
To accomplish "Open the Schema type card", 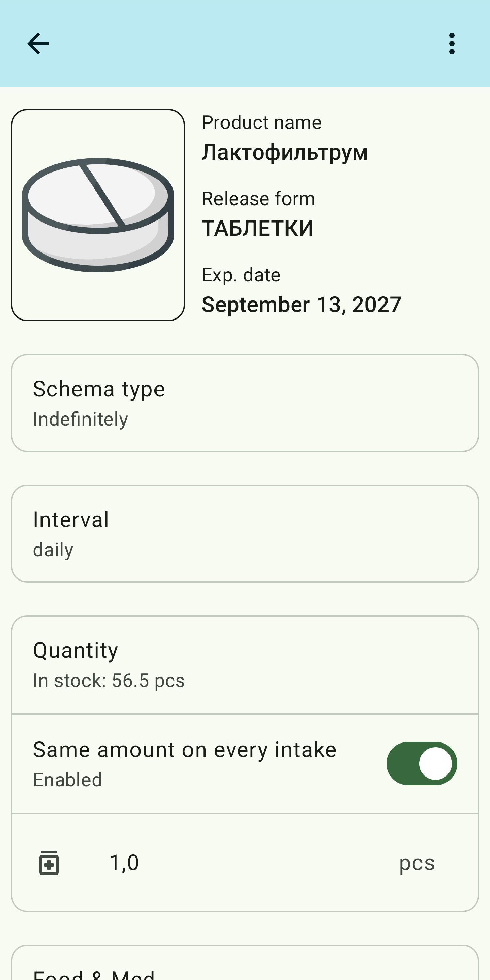I will (245, 403).
